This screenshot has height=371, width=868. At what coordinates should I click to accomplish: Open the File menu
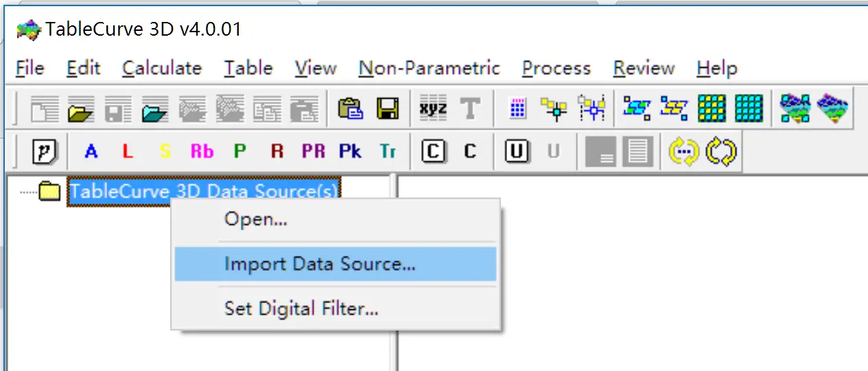point(30,69)
